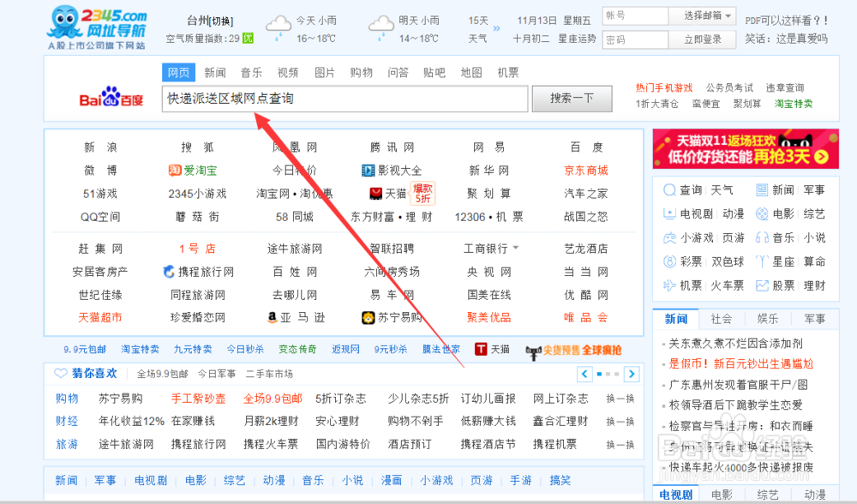857x504 pixels.
Task: Click the 音乐 headphones icon in sidebar
Action: [x=762, y=237]
